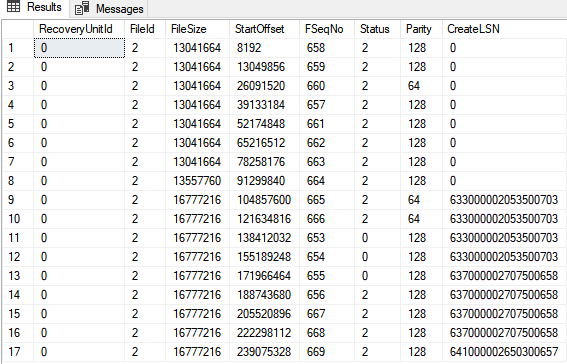Click the Results grid icon

click(x=13, y=7)
